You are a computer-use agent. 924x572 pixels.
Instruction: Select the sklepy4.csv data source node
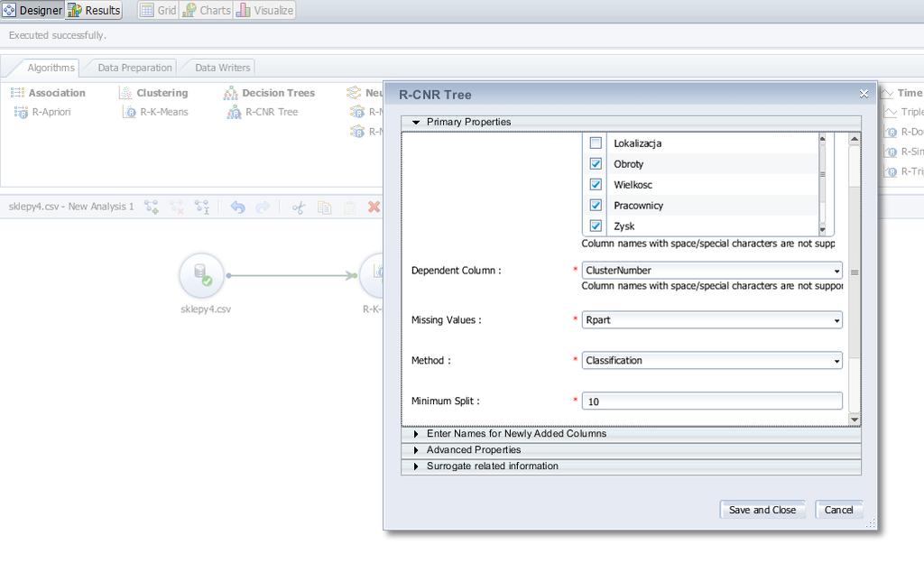202,276
